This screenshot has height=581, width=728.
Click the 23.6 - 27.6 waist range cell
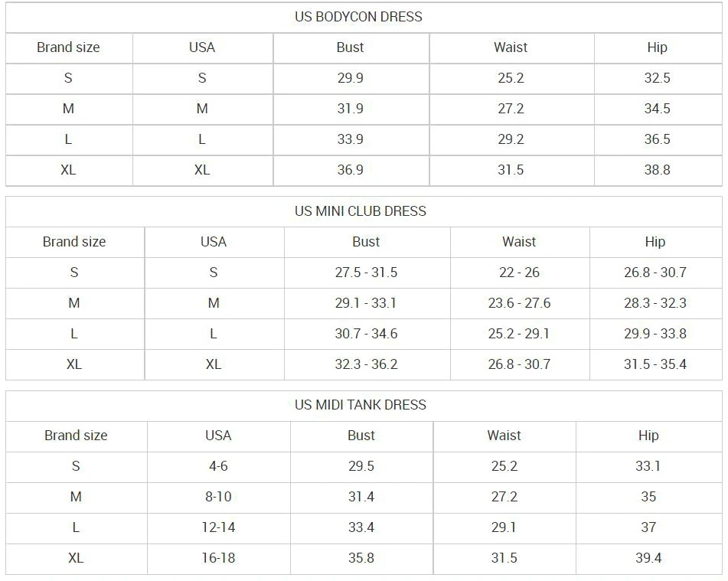tap(519, 303)
